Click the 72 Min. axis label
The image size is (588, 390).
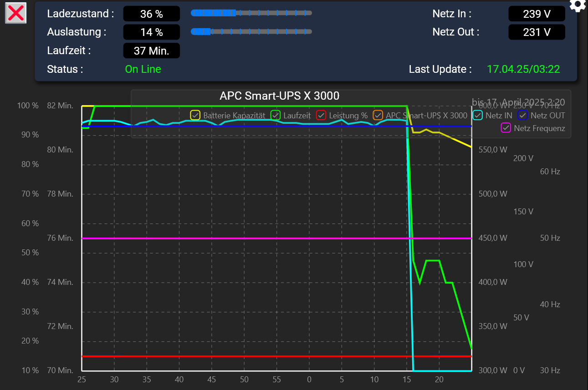[x=60, y=326]
